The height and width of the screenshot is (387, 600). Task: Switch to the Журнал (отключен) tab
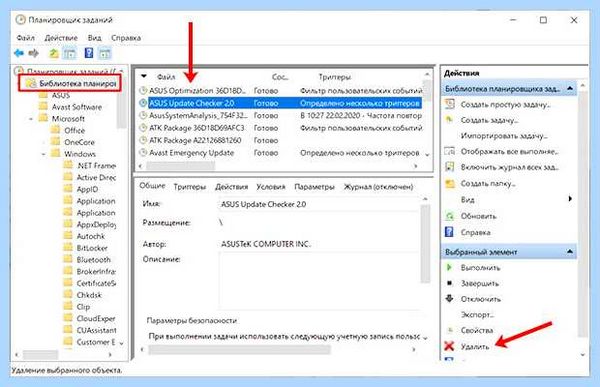coord(378,187)
